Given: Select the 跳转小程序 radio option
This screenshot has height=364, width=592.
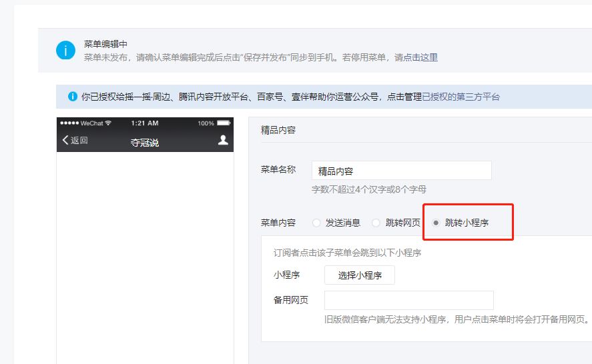Looking at the screenshot, I should pos(436,223).
